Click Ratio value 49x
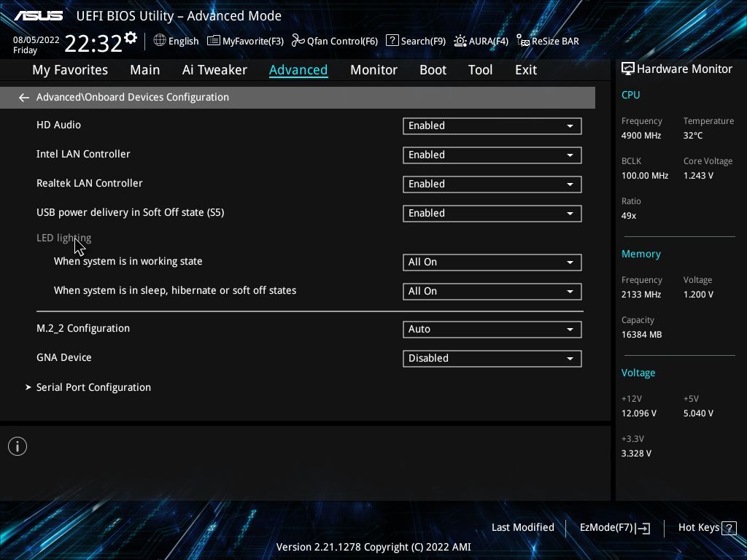 [629, 216]
